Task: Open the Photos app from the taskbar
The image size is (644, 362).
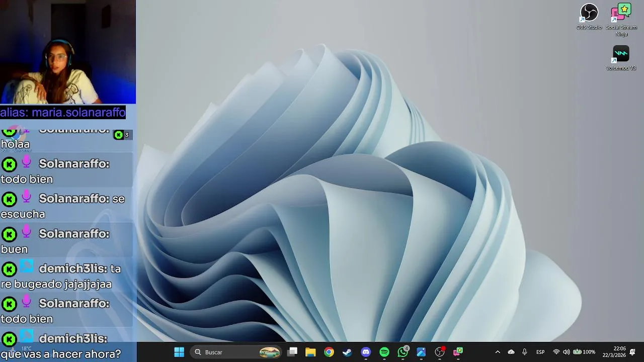Action: (x=421, y=352)
